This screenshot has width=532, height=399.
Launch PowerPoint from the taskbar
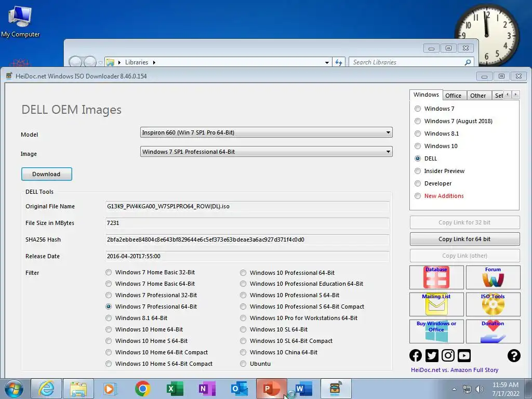[271, 389]
